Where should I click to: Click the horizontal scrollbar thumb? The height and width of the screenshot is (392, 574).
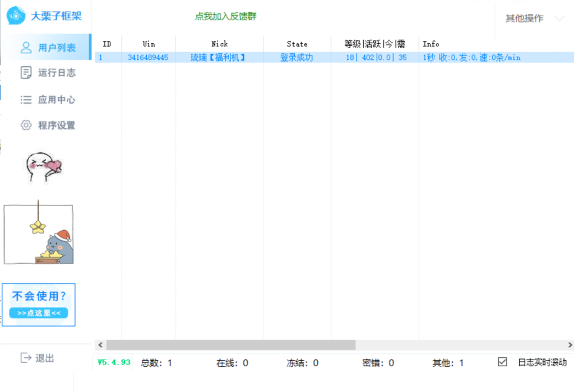click(230, 345)
